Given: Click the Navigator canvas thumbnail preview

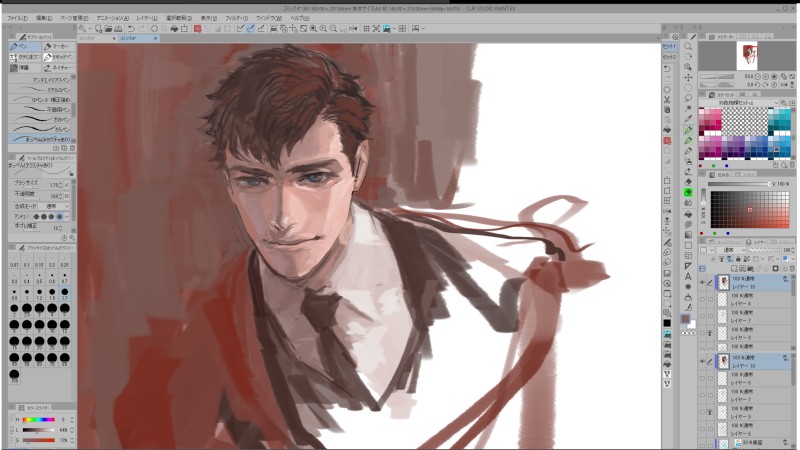Looking at the screenshot, I should [x=747, y=56].
